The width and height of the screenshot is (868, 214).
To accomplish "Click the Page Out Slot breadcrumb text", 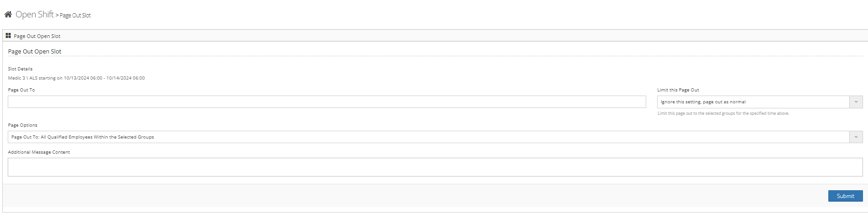I will click(x=76, y=16).
